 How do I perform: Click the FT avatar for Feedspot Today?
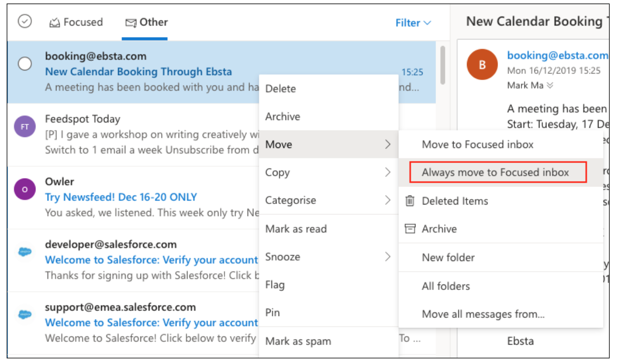pyautogui.click(x=25, y=126)
